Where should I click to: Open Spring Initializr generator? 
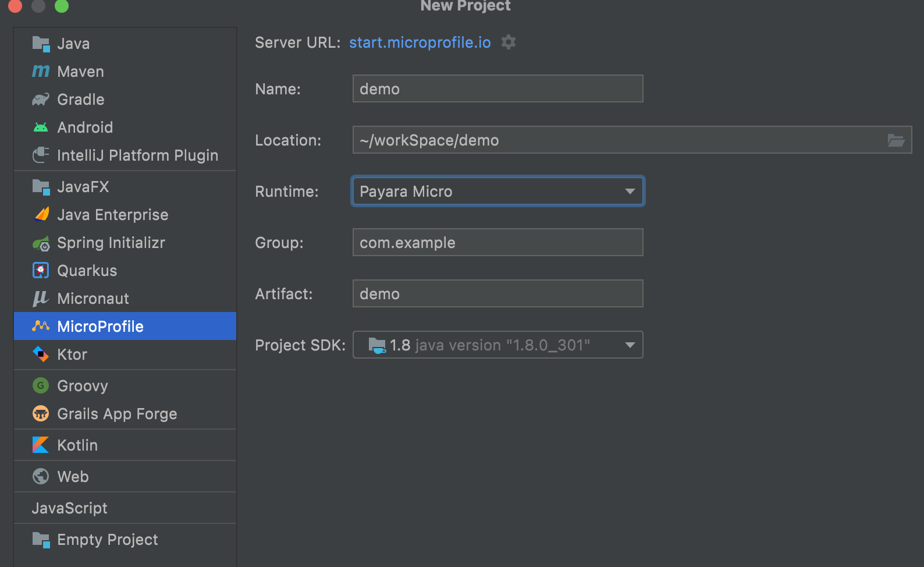point(125,243)
